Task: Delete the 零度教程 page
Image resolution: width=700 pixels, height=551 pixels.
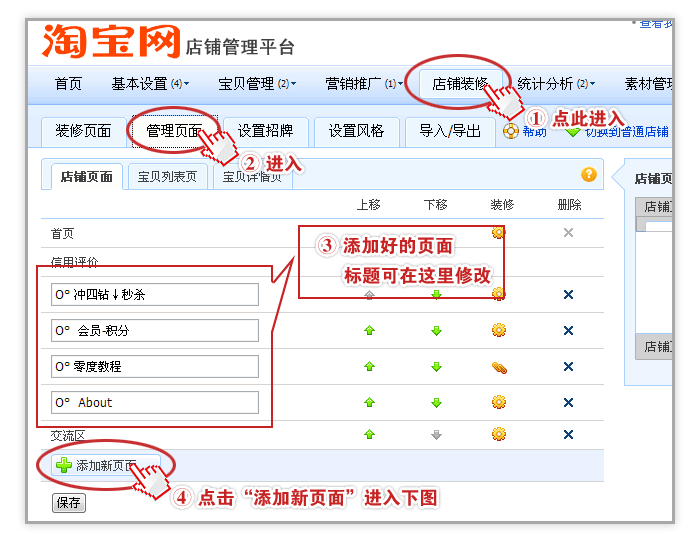Action: (568, 367)
